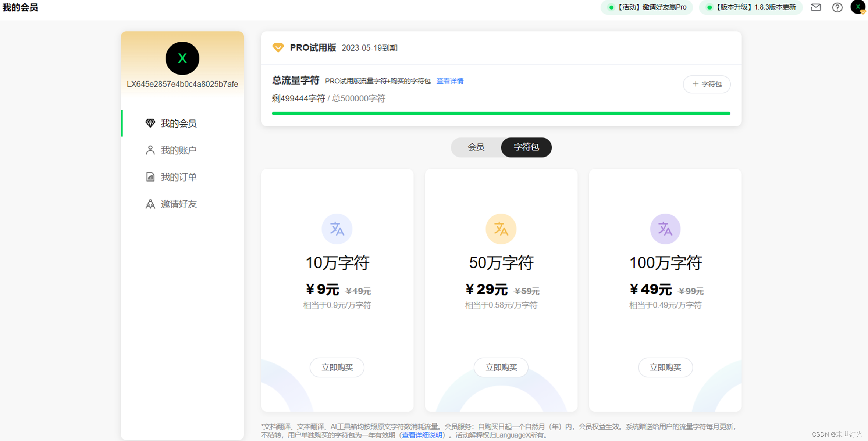Screen dimensions: 868x441
Task: Click the + 字符包 button
Action: click(707, 84)
